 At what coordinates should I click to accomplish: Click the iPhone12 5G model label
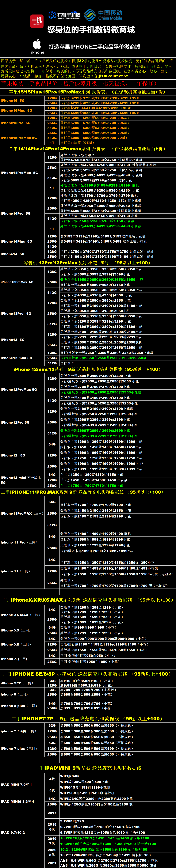tap(13, 455)
